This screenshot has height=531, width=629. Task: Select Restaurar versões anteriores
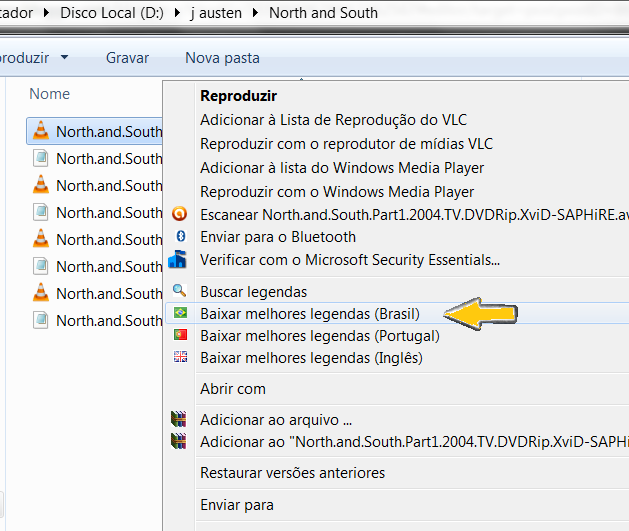coord(292,473)
